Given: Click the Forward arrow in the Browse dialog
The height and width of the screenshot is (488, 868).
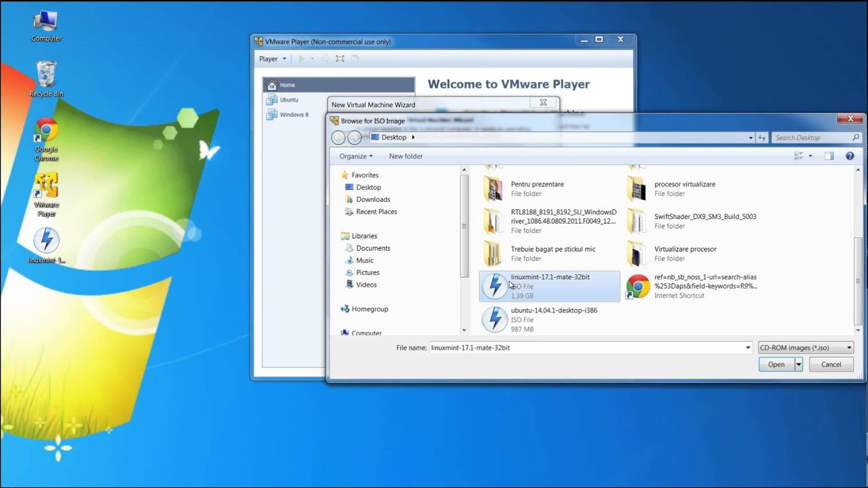Looking at the screenshot, I should [354, 138].
